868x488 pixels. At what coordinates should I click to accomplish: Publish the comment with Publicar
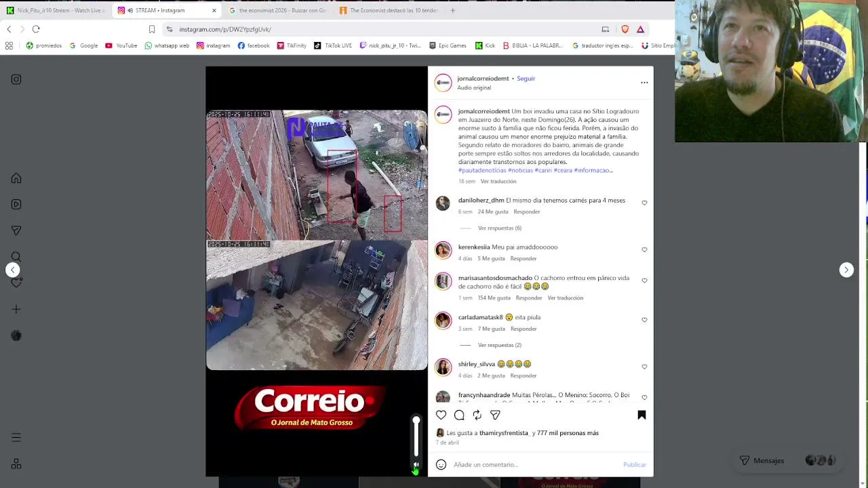point(635,464)
